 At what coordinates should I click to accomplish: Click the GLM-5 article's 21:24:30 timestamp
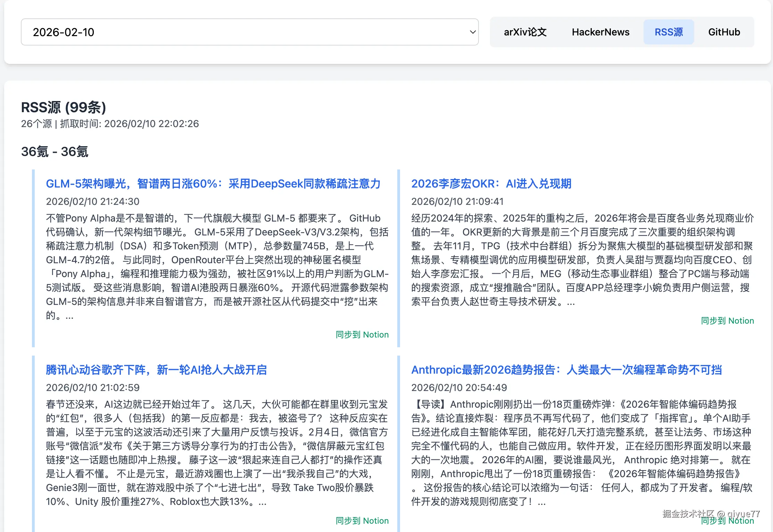92,201
